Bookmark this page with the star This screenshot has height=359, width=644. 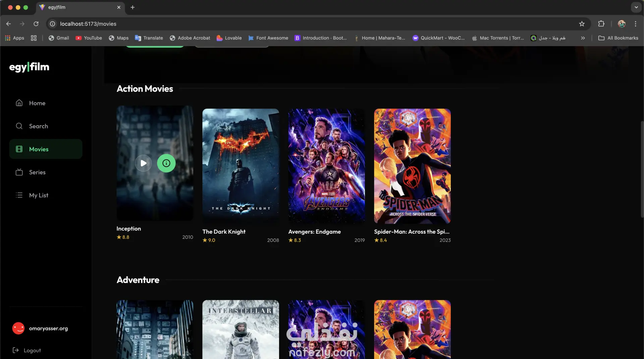582,24
